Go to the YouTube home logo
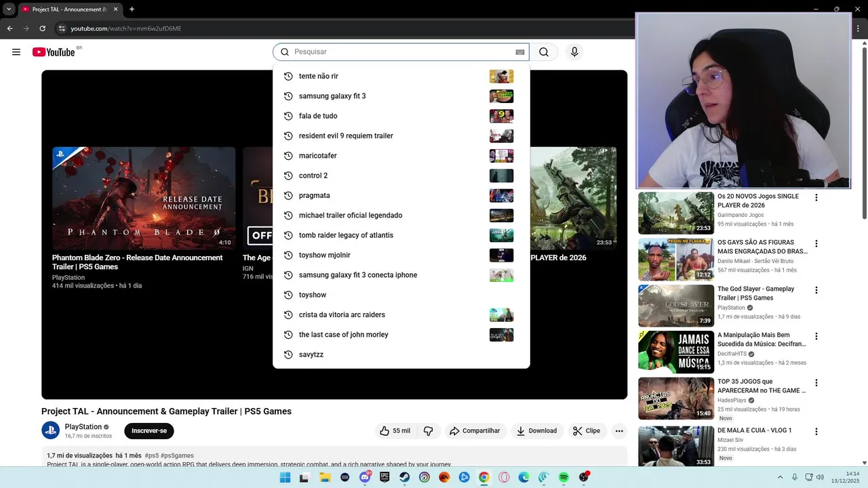868x488 pixels. 54,52
